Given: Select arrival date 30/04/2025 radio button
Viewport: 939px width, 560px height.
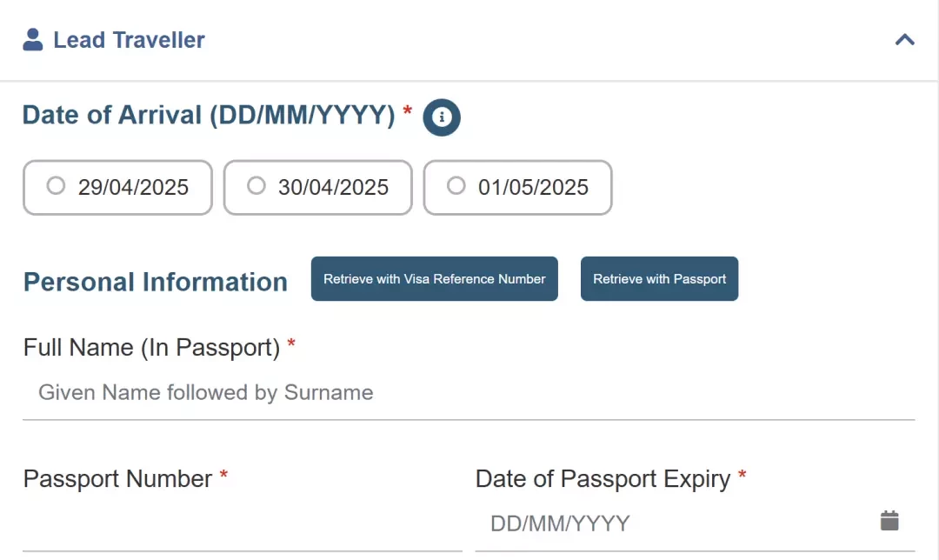Looking at the screenshot, I should point(256,186).
